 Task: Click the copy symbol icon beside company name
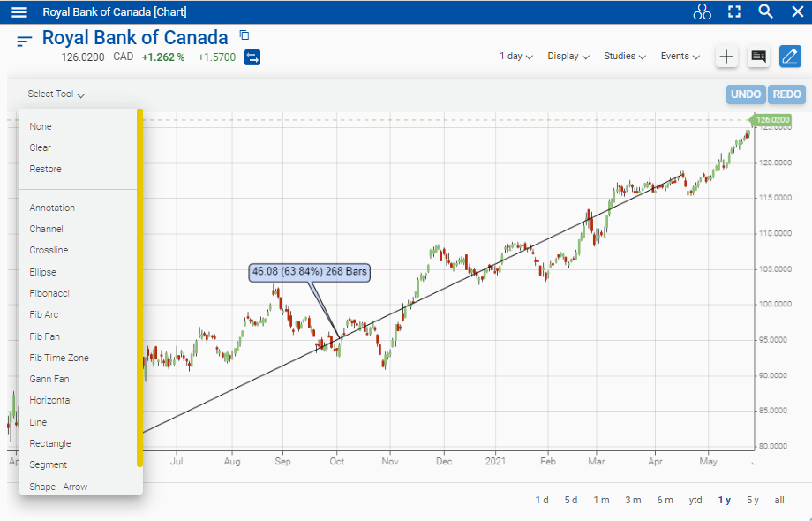coord(244,35)
